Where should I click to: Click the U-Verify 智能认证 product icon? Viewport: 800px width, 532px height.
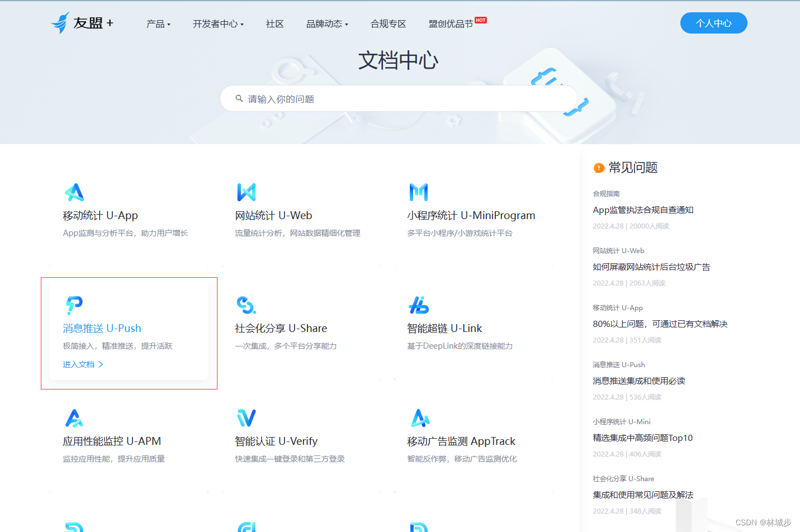coord(246,418)
